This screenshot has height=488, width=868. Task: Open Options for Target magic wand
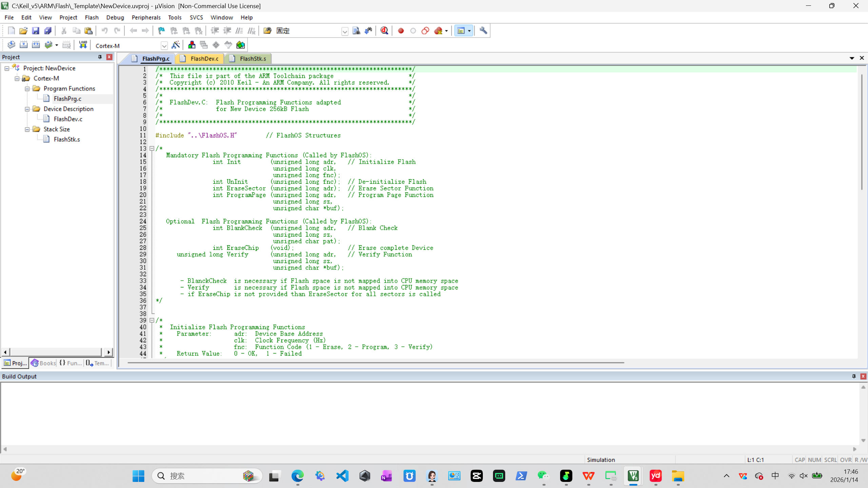(176, 45)
